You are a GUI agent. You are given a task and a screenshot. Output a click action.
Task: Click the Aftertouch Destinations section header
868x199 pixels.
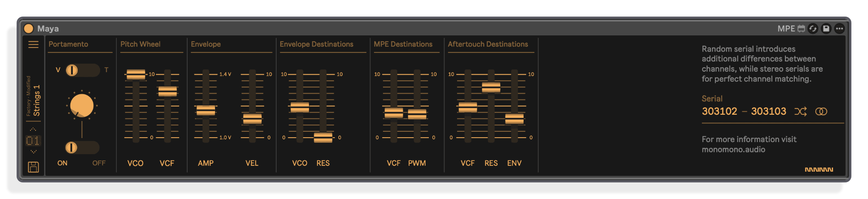(488, 44)
